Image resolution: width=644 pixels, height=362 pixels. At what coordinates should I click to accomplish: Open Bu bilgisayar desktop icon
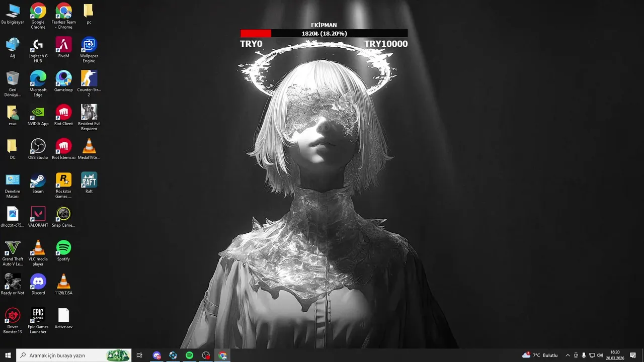tap(13, 15)
